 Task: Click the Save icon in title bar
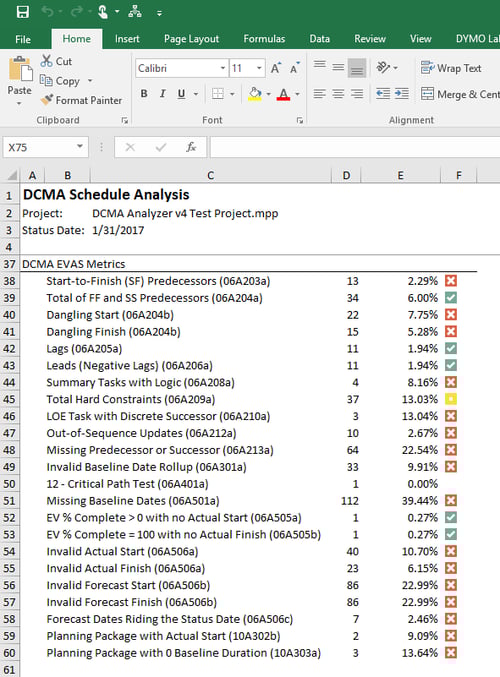point(22,12)
